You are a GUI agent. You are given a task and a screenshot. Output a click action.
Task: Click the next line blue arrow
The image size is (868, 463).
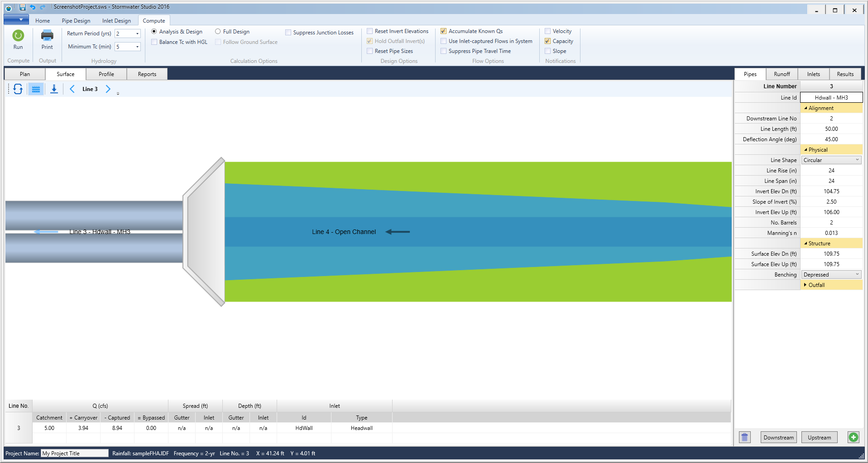pos(108,89)
